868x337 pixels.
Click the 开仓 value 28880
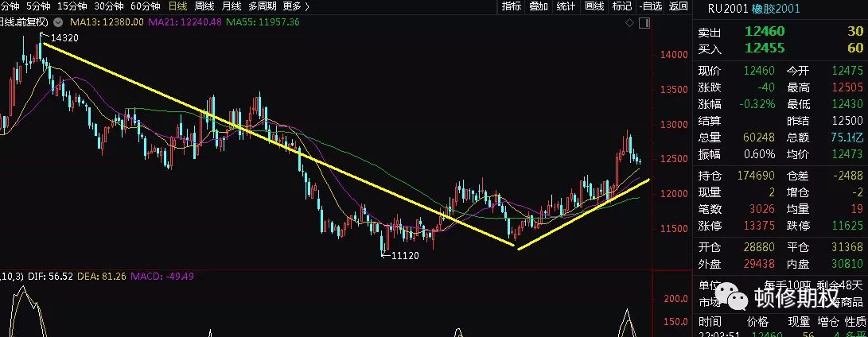tap(760, 248)
